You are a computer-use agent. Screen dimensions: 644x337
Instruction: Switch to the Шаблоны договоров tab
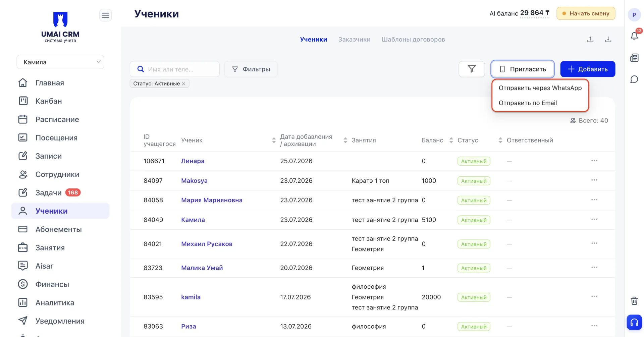point(413,40)
